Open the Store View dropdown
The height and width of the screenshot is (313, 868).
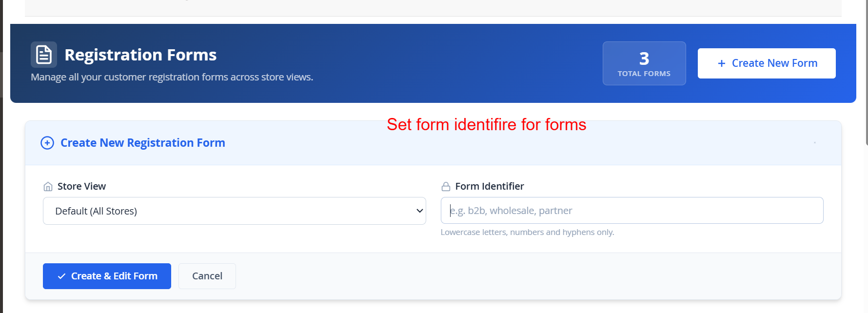(234, 211)
